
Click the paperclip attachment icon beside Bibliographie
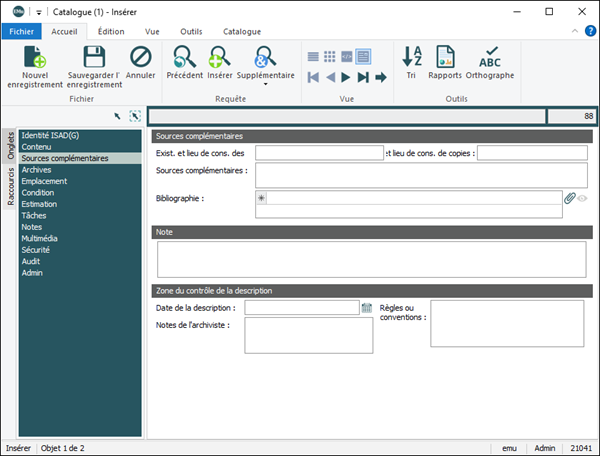(x=569, y=199)
